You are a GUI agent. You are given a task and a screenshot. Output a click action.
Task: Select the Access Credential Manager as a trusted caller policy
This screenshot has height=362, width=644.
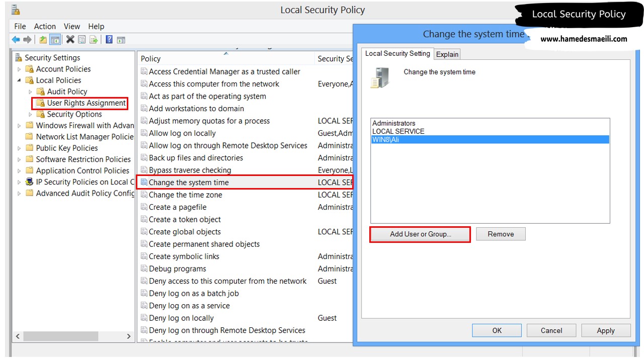[224, 72]
